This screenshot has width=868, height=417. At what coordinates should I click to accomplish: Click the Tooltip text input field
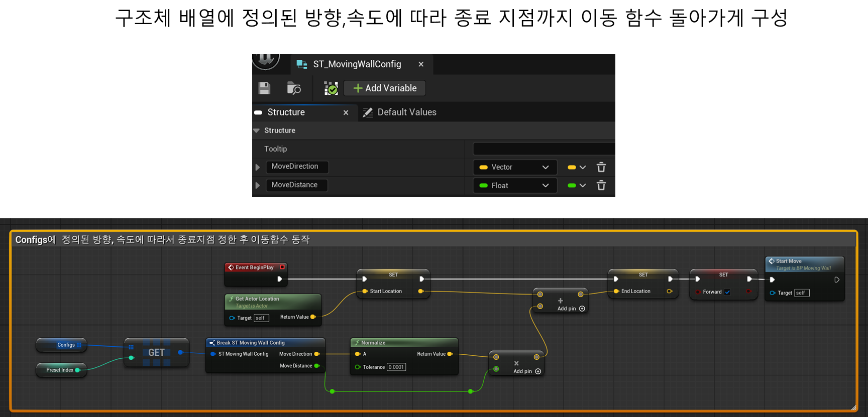pos(544,149)
